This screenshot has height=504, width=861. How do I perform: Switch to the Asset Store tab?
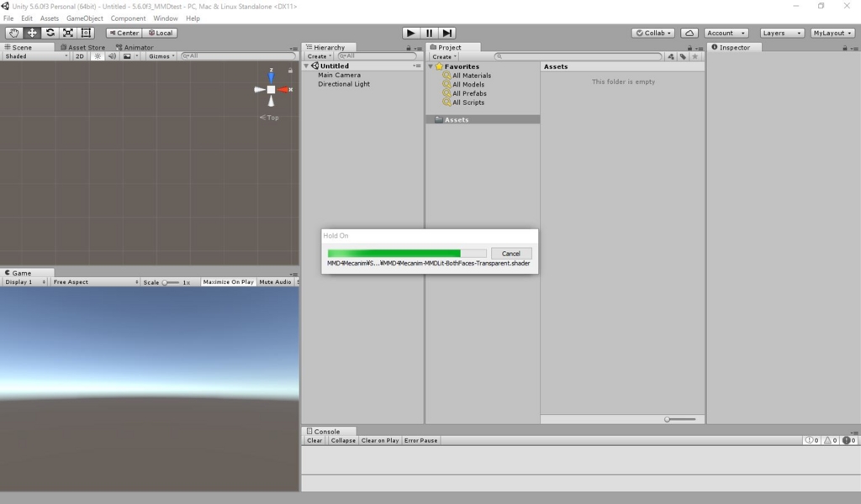[x=82, y=48]
